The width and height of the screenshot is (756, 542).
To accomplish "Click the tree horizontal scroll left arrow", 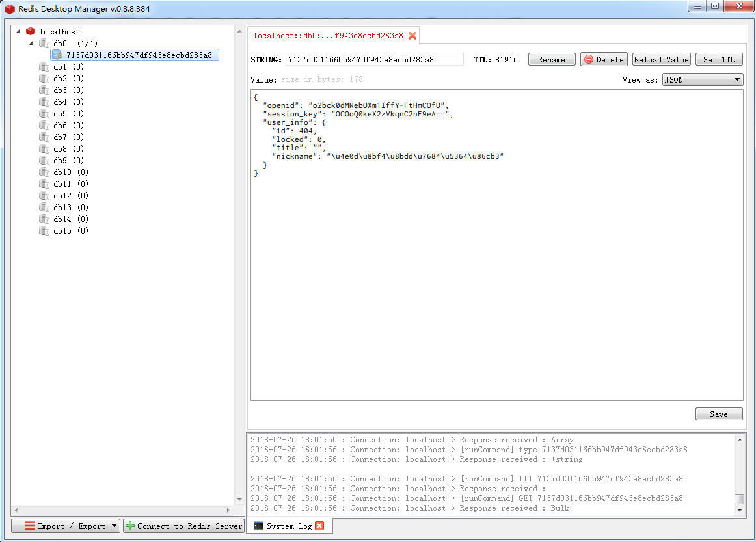I will 16,509.
